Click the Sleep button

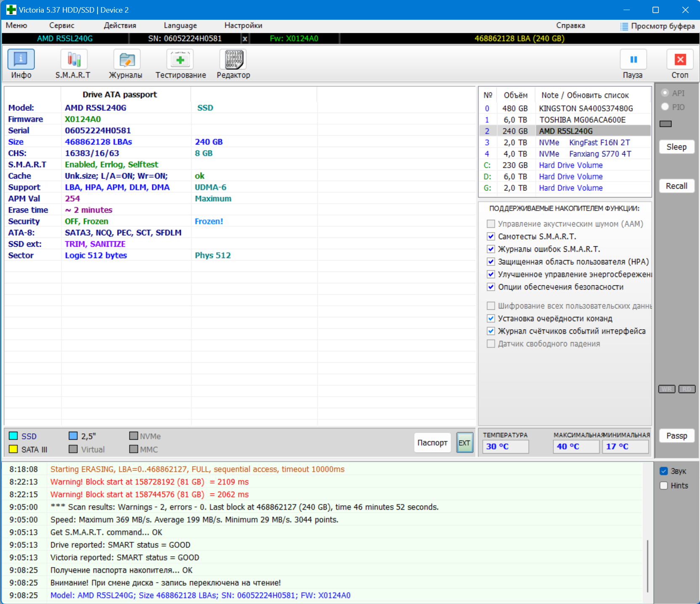coord(676,147)
